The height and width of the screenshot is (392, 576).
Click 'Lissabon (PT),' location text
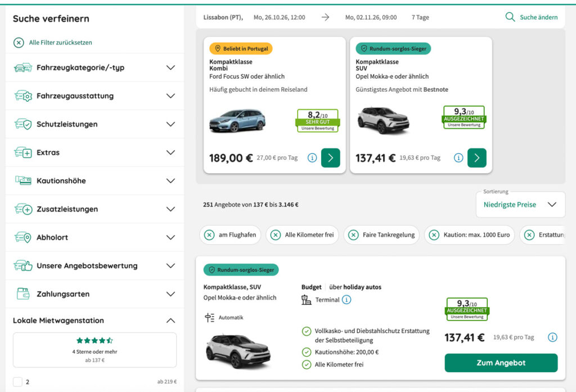pos(223,17)
